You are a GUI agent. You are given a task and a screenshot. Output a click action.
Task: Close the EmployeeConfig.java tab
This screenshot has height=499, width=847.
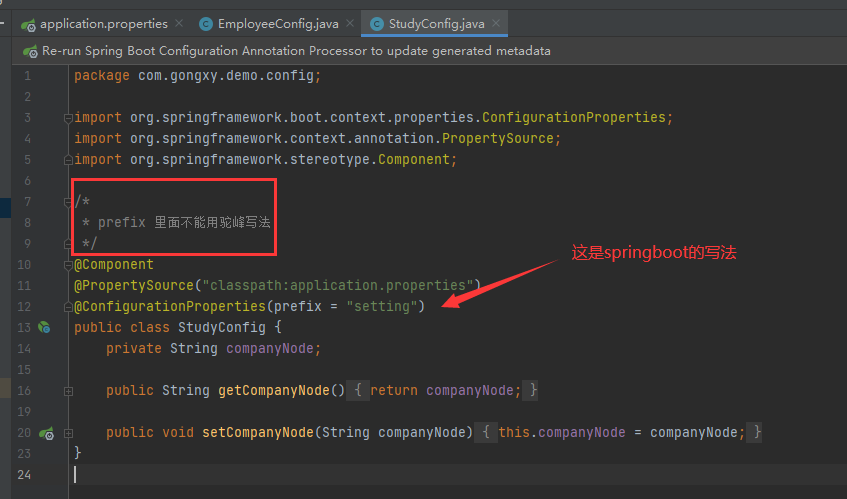349,23
